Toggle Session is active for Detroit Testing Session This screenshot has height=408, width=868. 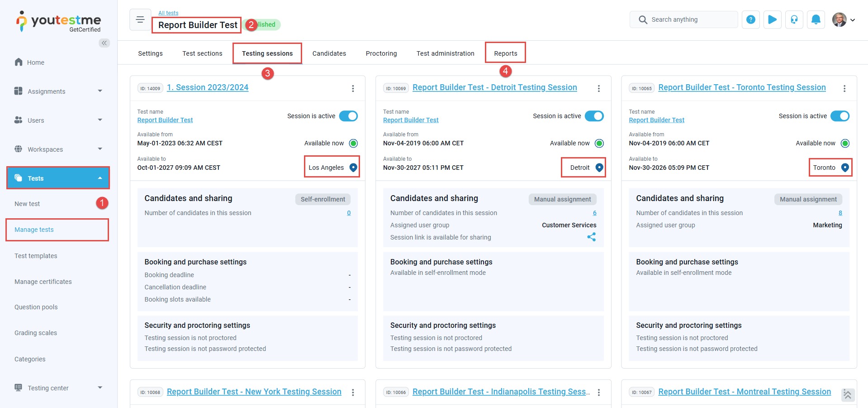pos(594,116)
